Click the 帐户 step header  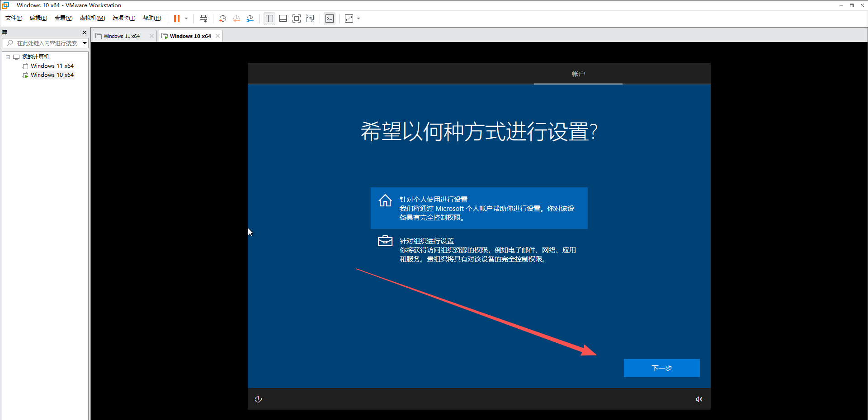click(578, 74)
